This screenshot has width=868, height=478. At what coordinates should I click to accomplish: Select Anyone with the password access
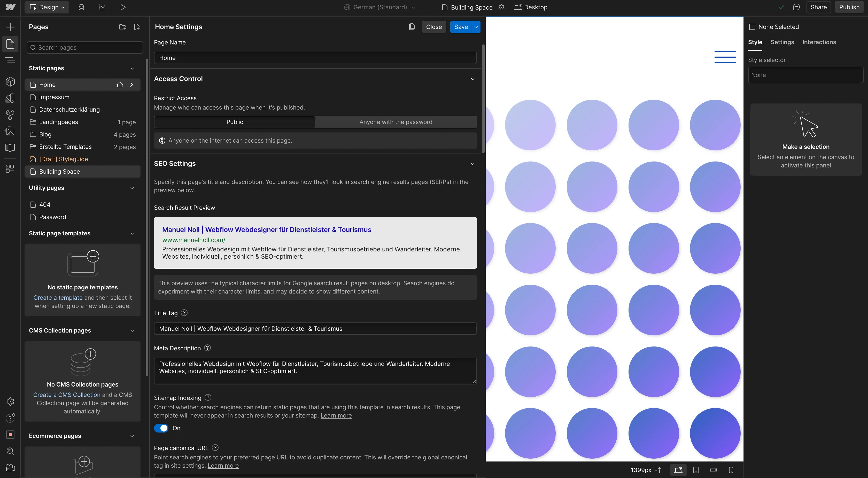[x=396, y=122]
